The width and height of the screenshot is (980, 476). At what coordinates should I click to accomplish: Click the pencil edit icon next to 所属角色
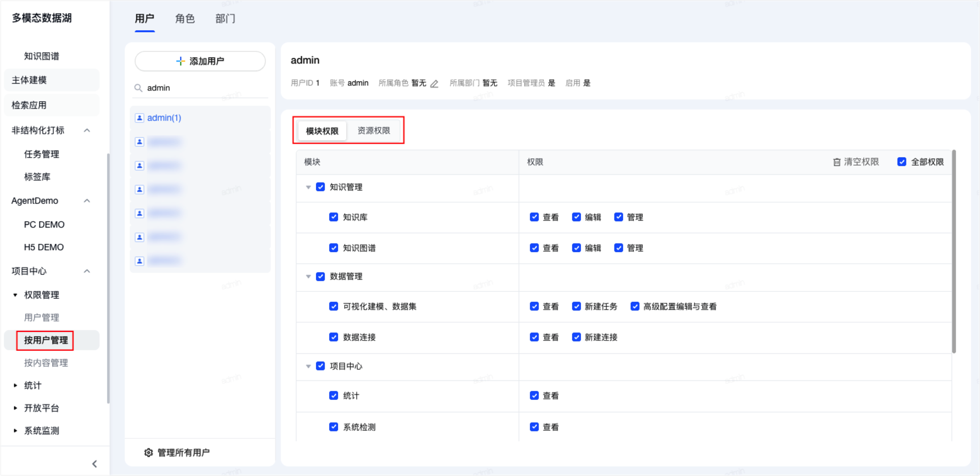point(434,83)
